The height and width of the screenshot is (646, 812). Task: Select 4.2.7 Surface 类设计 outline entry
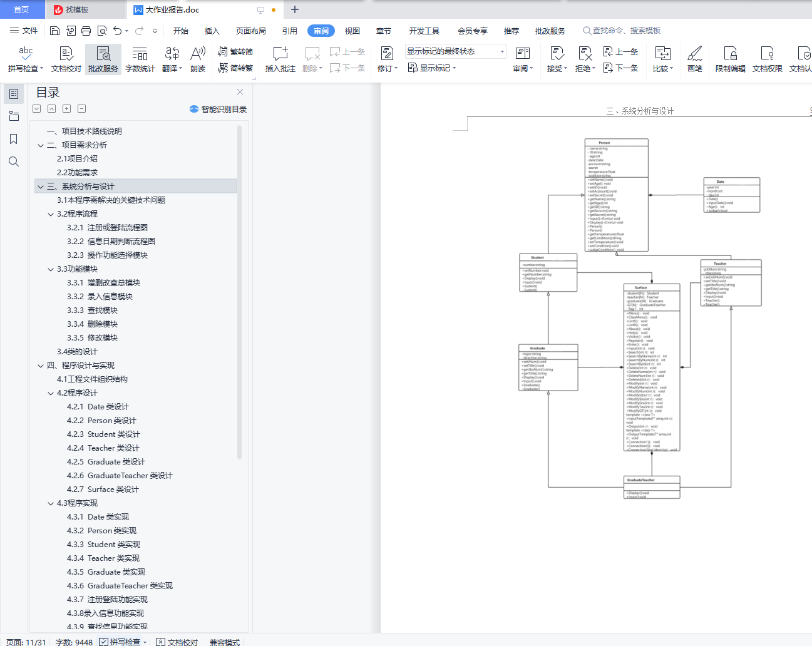coord(103,490)
